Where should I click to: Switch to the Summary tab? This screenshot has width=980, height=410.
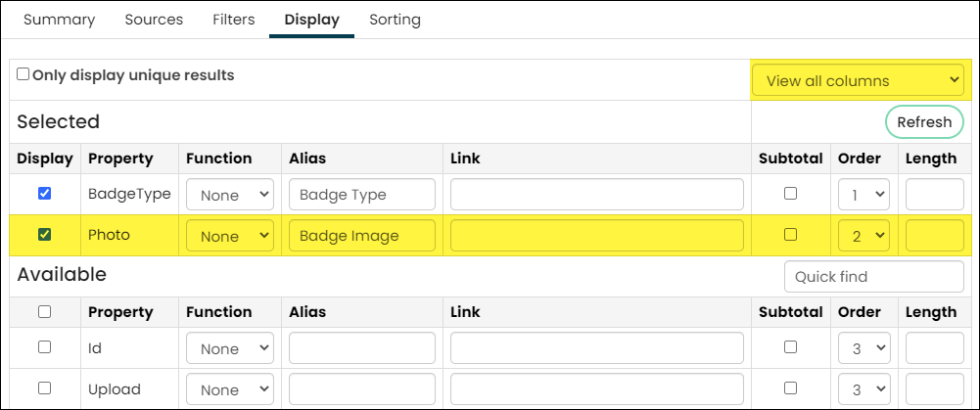[x=60, y=20]
